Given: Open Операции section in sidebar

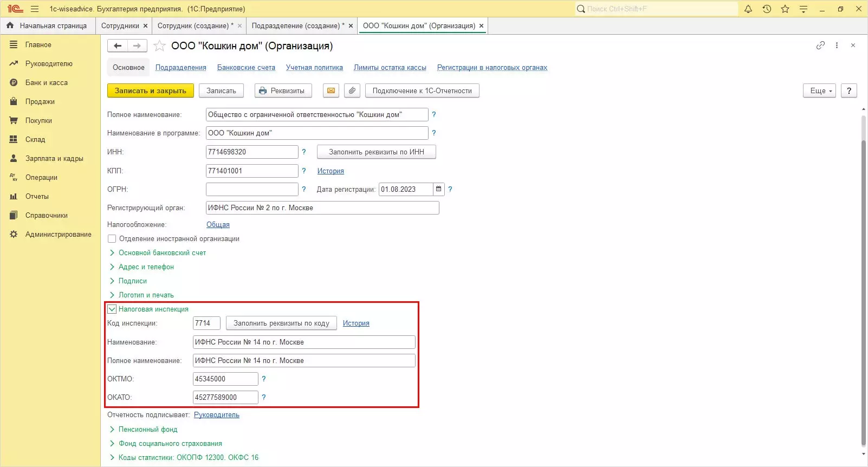Looking at the screenshot, I should [41, 178].
